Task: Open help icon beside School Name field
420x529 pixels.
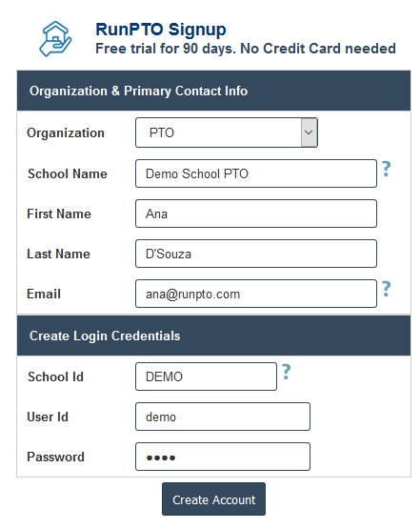Action: pyautogui.click(x=387, y=169)
